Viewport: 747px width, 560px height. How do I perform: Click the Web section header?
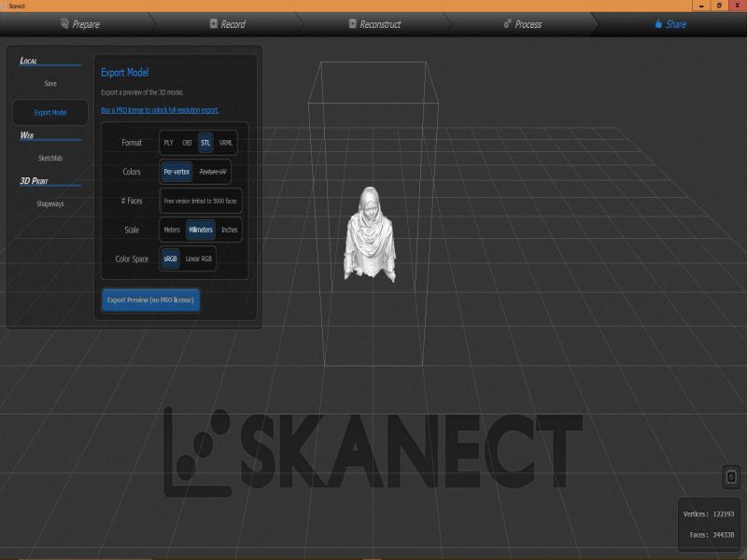tap(27, 135)
